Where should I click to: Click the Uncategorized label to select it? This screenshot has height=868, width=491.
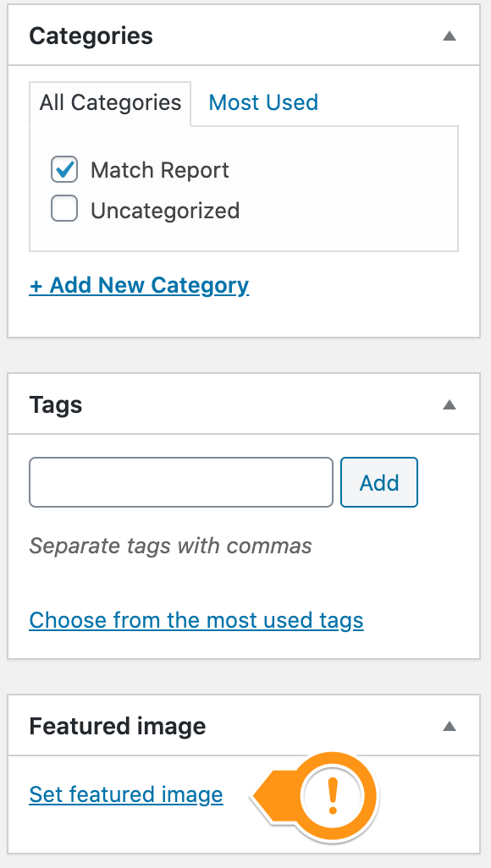tap(165, 211)
